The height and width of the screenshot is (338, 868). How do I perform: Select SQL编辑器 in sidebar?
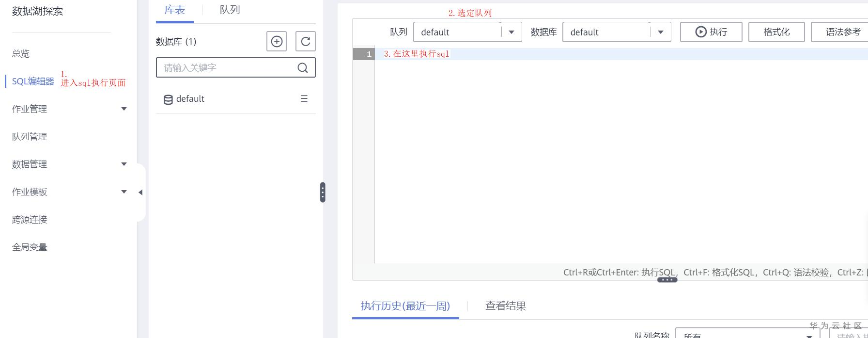[x=33, y=81]
